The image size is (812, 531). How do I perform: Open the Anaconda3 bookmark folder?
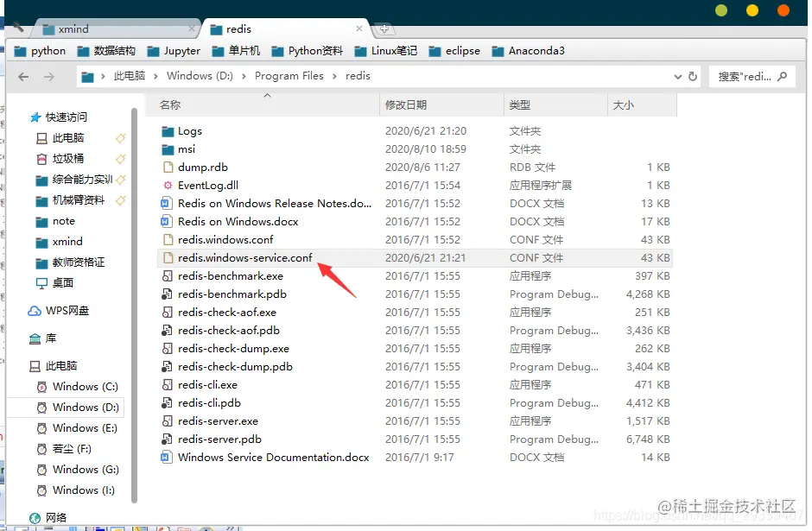528,51
